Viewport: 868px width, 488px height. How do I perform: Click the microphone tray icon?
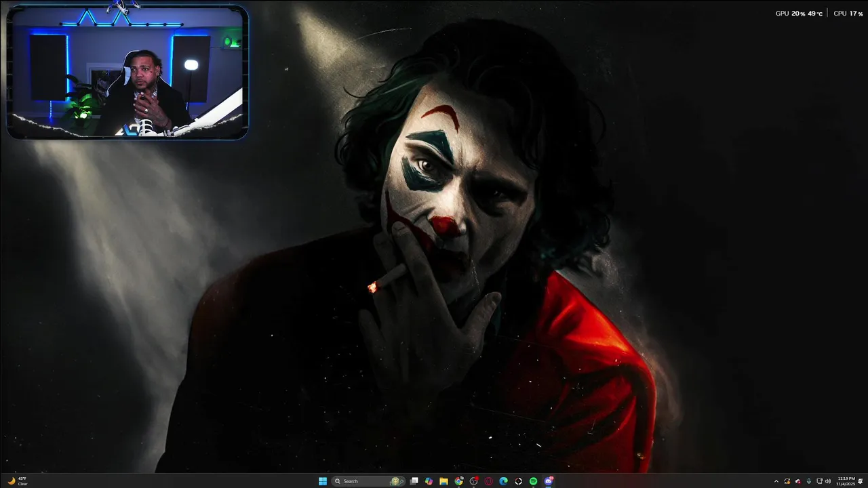[x=809, y=481]
